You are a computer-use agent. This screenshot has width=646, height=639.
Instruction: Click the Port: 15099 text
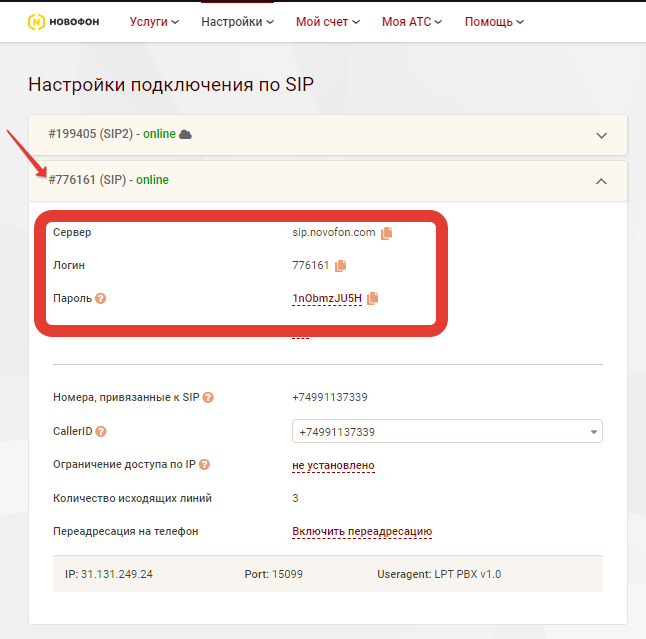click(274, 574)
